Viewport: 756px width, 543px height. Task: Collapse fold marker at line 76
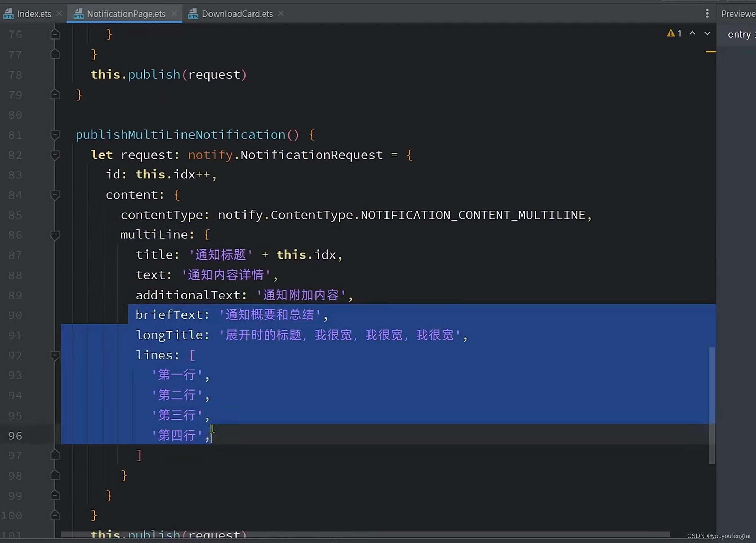pyautogui.click(x=55, y=34)
